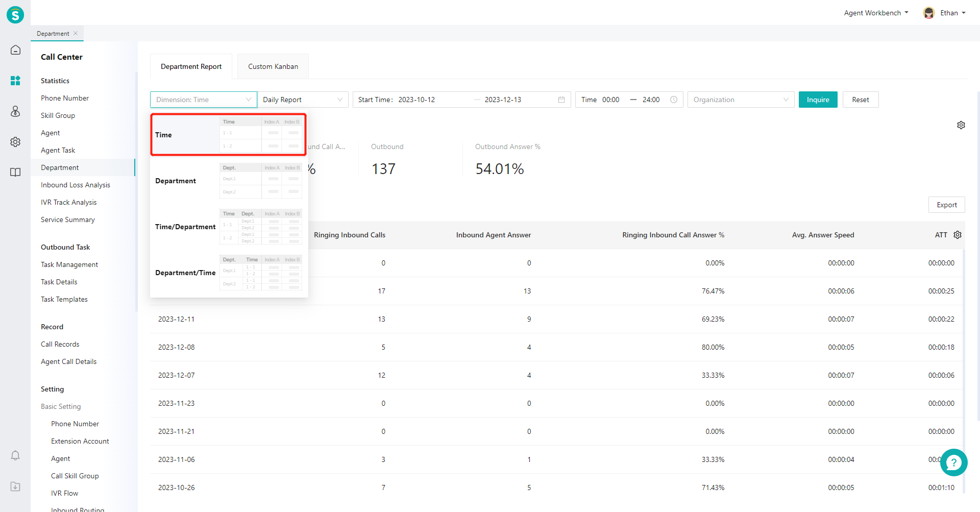Click the Inquire button

click(x=818, y=100)
